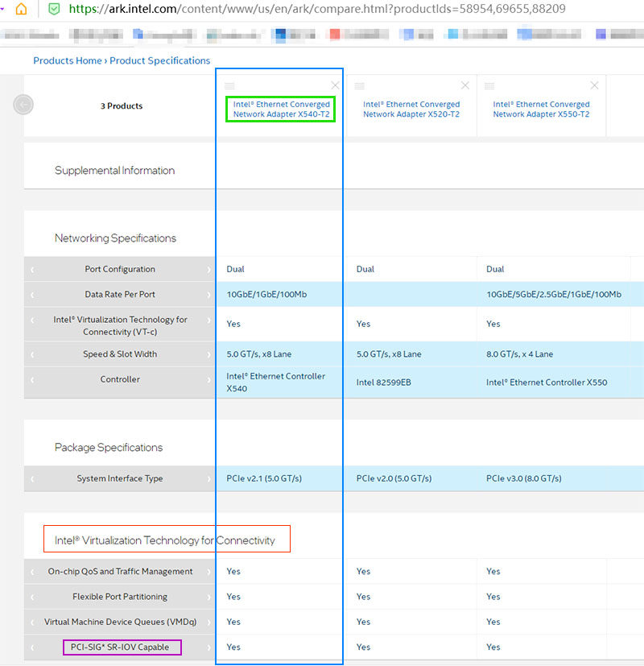Viewport: 644px width, 666px height.
Task: Click the 3 Products label
Action: 122,106
